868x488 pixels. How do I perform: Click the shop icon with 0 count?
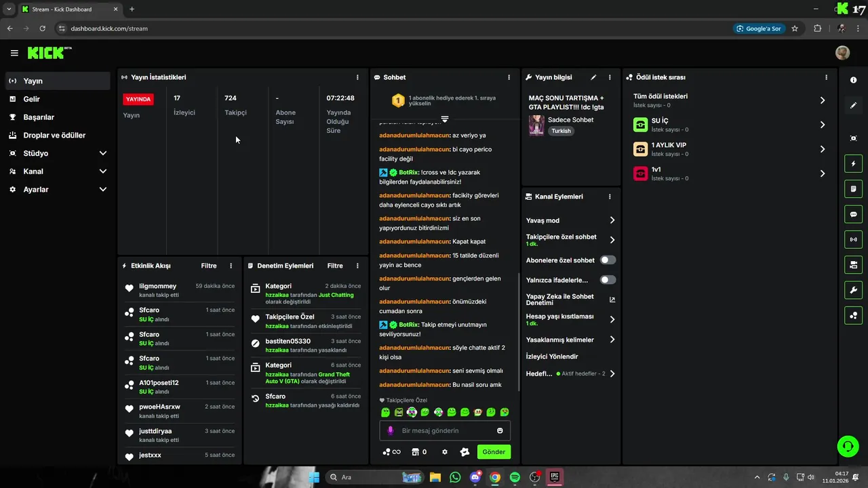[x=419, y=452]
